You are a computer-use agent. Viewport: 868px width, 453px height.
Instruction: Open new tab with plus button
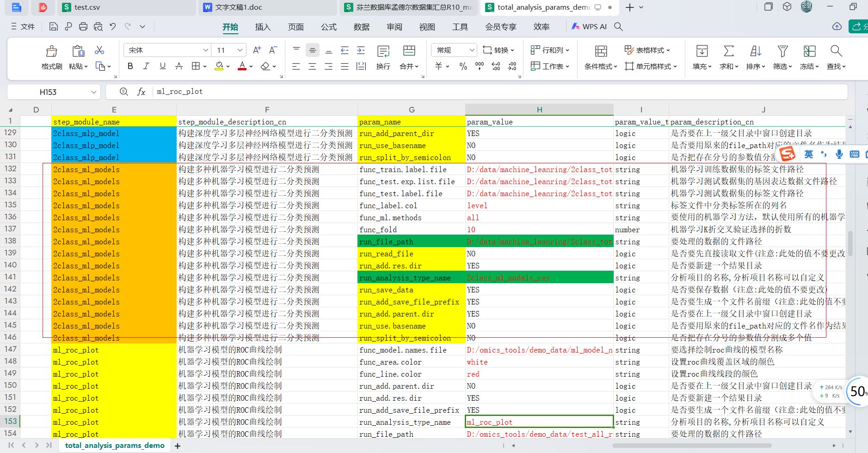(x=629, y=7)
